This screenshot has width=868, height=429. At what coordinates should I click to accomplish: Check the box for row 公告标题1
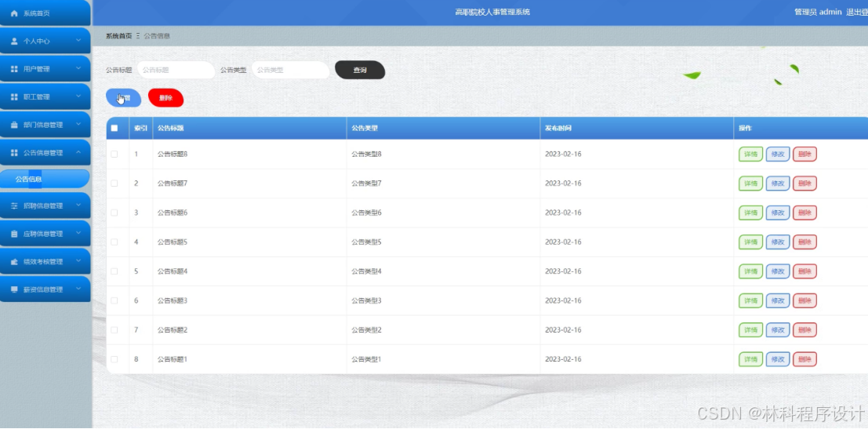click(114, 359)
